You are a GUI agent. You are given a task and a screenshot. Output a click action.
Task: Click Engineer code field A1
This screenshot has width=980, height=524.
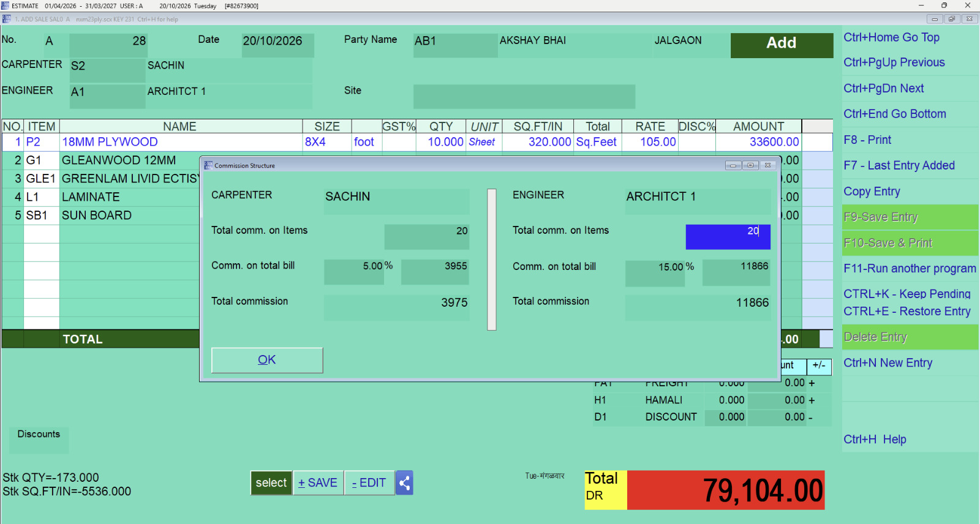(107, 96)
